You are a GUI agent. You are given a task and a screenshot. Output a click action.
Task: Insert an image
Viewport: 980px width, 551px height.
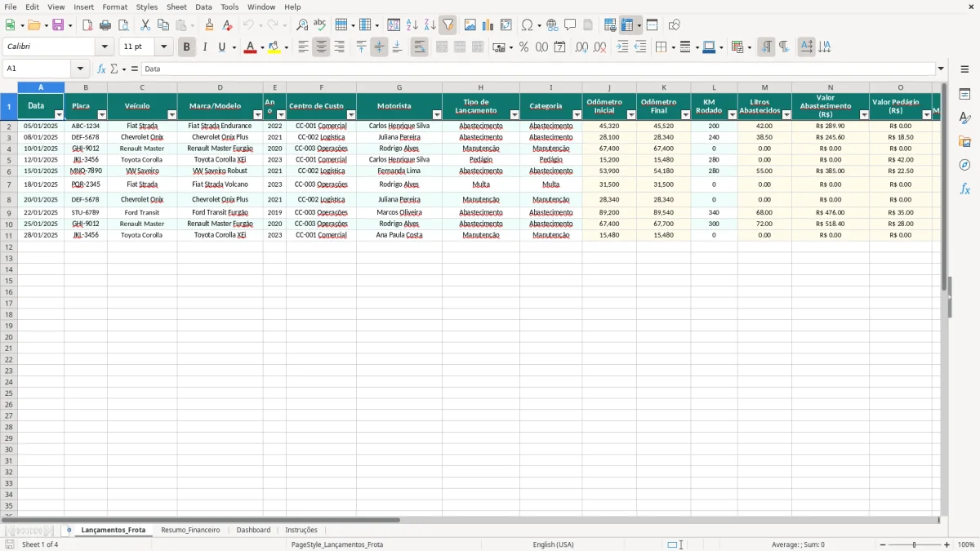point(470,25)
